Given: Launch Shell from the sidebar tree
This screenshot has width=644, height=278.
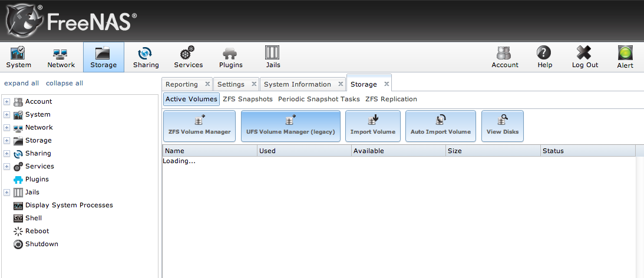Looking at the screenshot, I should (x=33, y=218).
